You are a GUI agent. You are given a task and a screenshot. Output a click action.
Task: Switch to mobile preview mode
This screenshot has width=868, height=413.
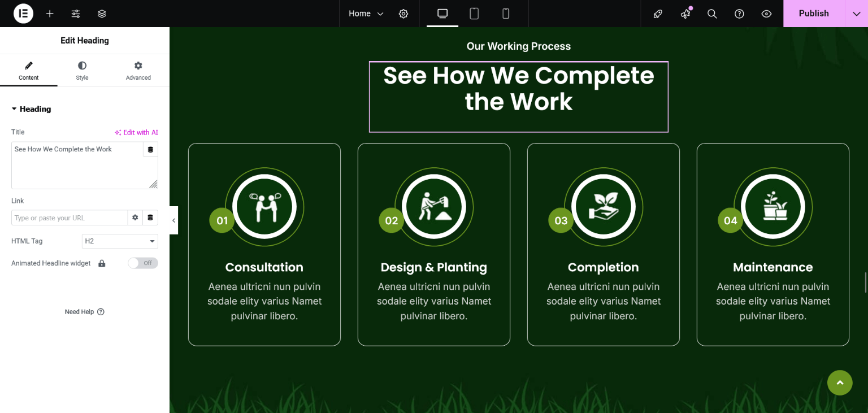coord(506,14)
